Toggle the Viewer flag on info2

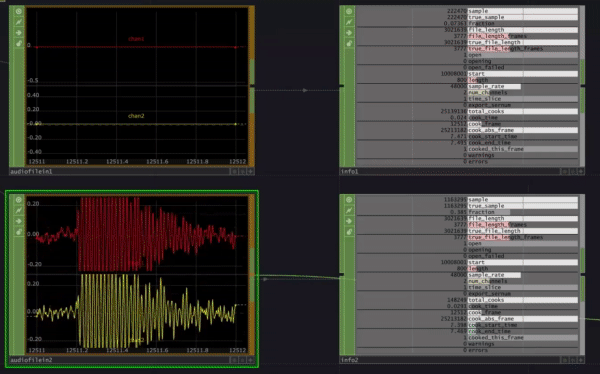(349, 200)
